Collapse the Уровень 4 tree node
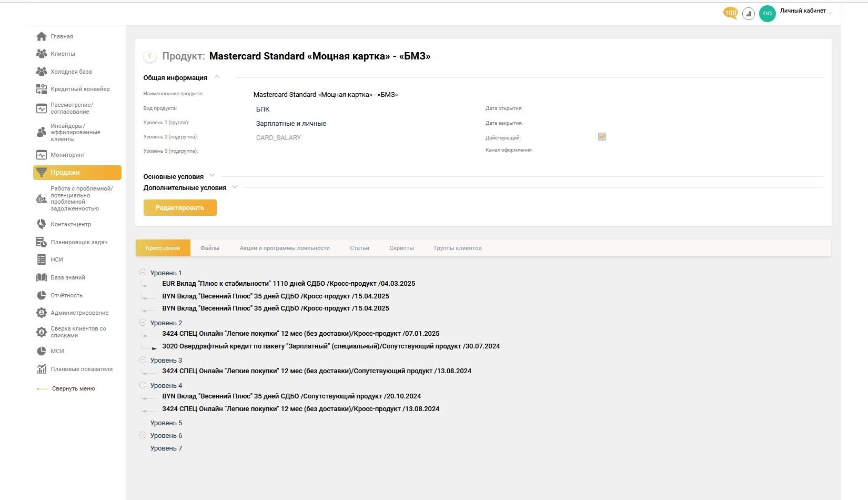The width and height of the screenshot is (868, 500). (143, 385)
